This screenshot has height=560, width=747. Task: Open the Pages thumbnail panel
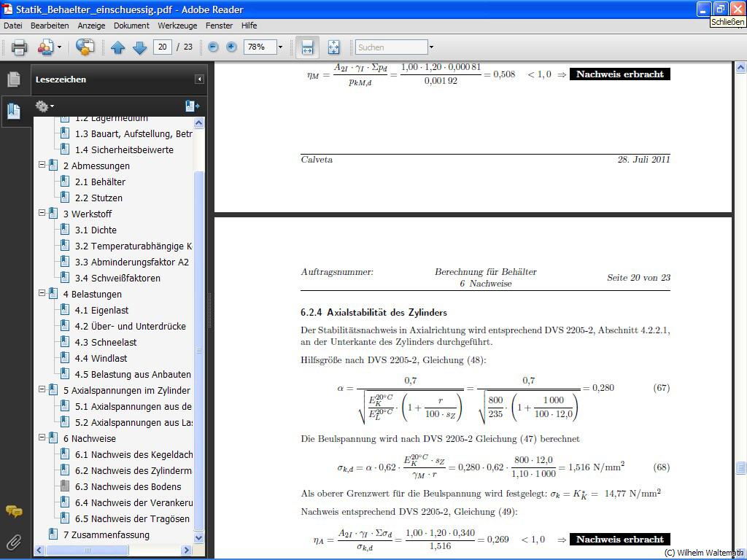(14, 79)
